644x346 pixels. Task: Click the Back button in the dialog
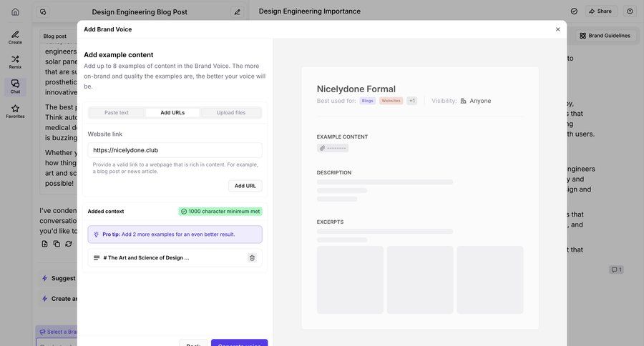193,342
